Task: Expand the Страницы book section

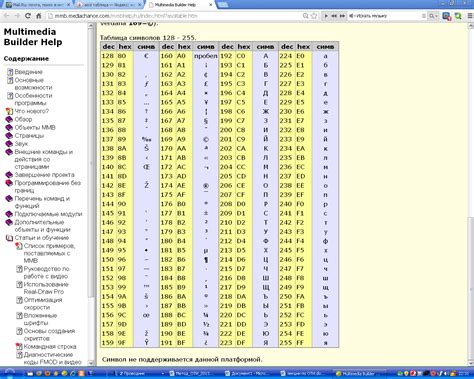Action: point(9,136)
